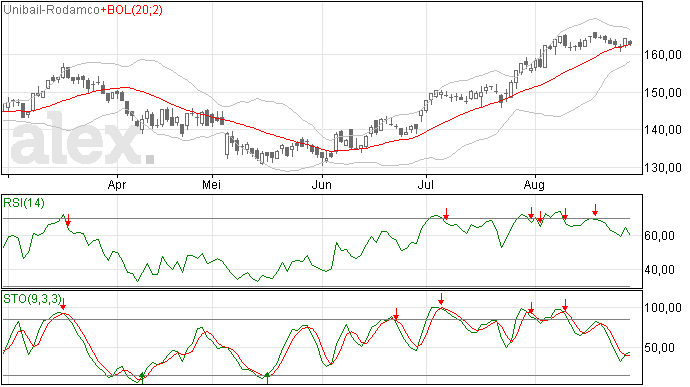This screenshot has height=387, width=690.
Task: Select the 150,00 price axis label
Action: [663, 93]
